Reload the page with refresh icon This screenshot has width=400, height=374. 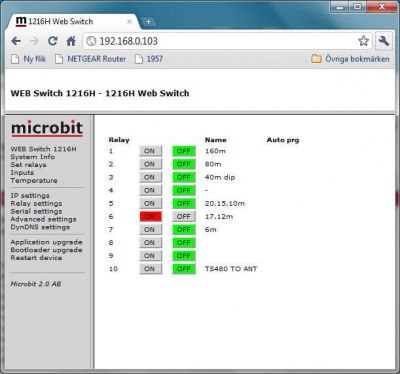(x=53, y=41)
